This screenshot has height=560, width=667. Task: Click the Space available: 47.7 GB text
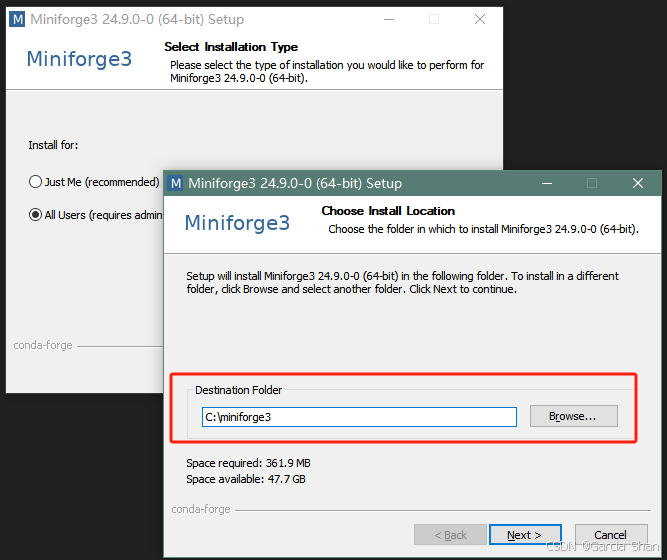[x=246, y=479]
